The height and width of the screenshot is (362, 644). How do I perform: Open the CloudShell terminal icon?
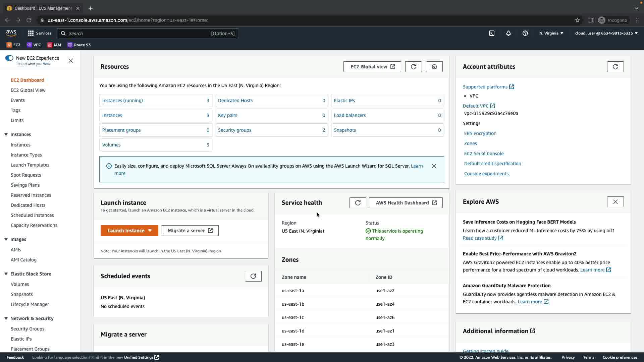point(492,33)
